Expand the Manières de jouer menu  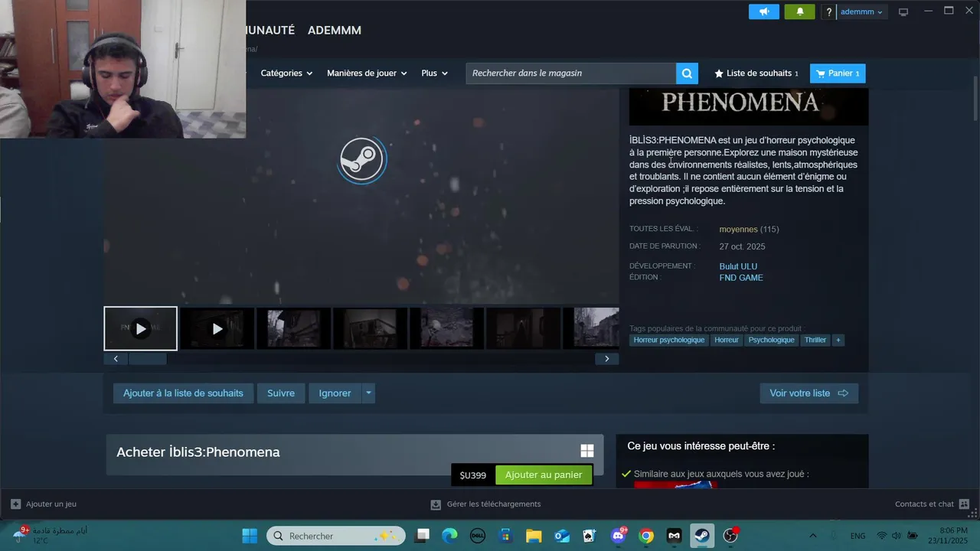tap(367, 73)
